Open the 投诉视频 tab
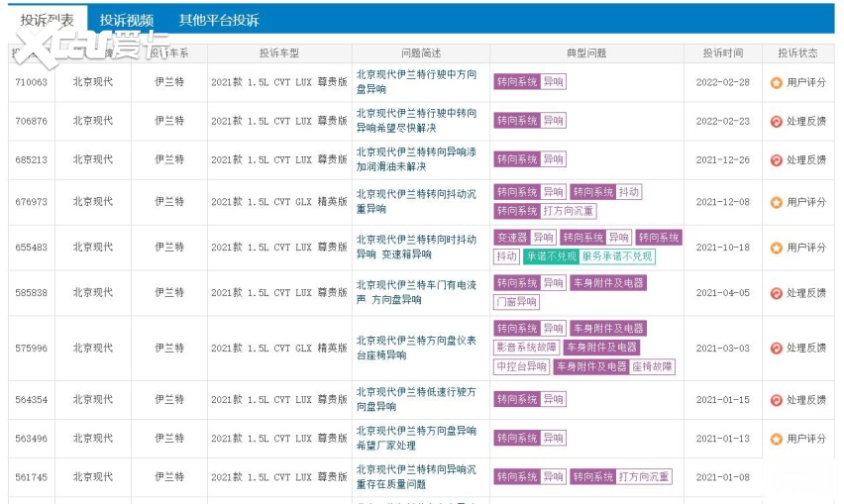Viewport: 844px width, 504px height. click(x=127, y=21)
